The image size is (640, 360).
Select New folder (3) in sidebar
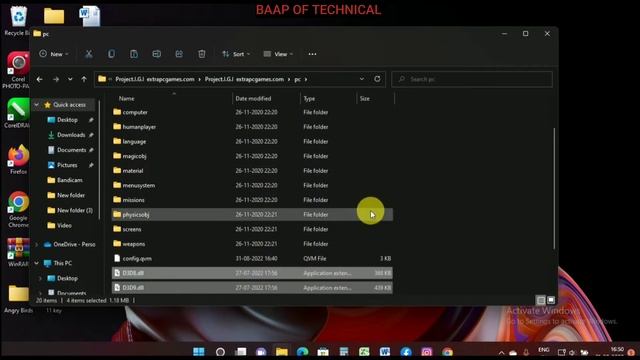point(75,210)
